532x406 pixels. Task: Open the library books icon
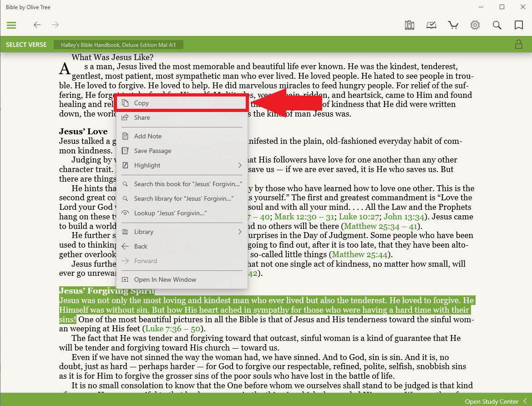click(x=410, y=25)
